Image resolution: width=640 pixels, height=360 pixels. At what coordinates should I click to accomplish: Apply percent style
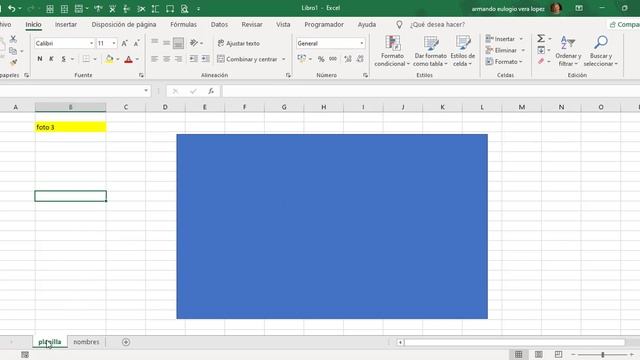(x=321, y=60)
